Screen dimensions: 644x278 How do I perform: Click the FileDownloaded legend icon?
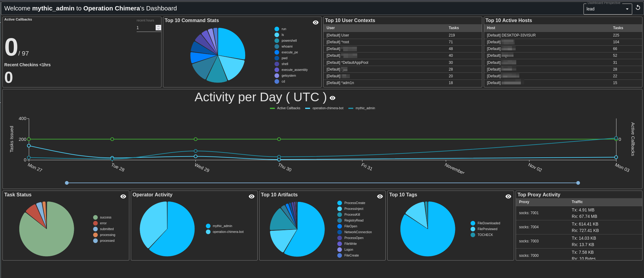pyautogui.click(x=473, y=223)
